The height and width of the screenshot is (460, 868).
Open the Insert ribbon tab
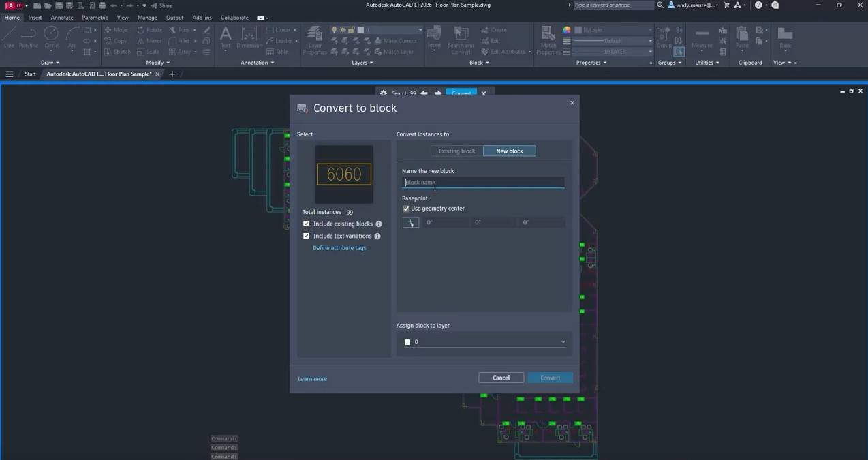coord(35,18)
